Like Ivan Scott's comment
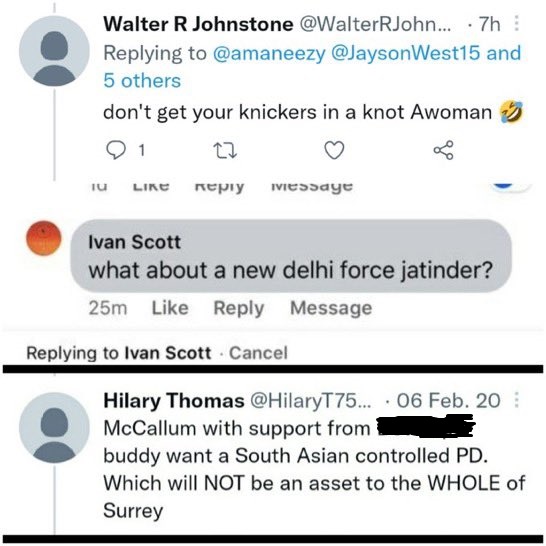This screenshot has width=546, height=546. 170,308
